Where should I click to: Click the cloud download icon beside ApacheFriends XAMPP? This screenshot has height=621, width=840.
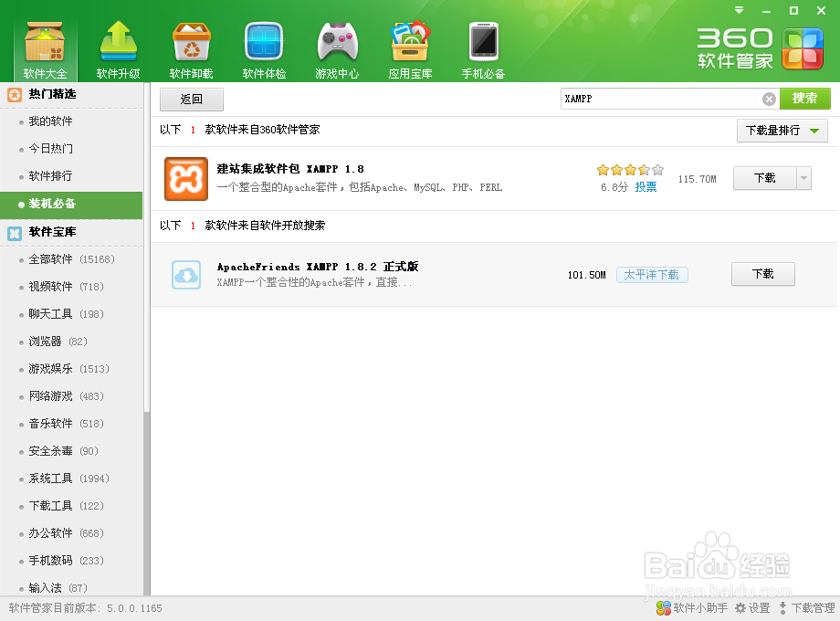coord(186,275)
